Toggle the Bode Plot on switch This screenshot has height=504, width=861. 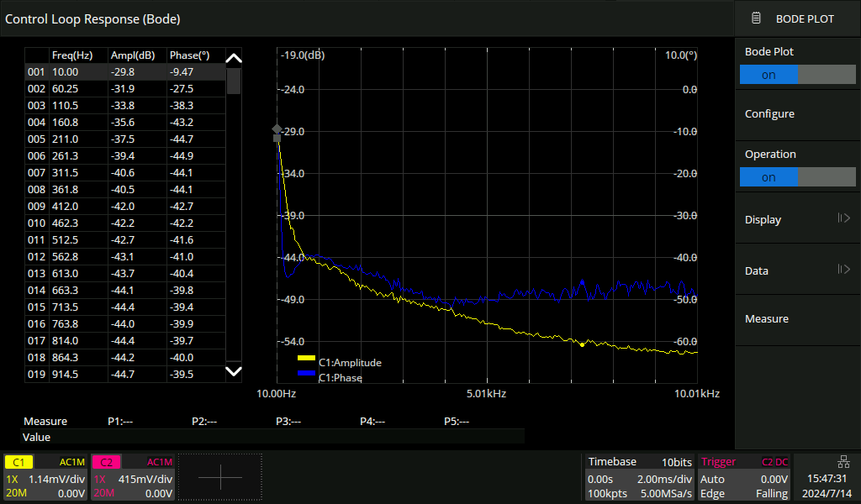[x=797, y=75]
